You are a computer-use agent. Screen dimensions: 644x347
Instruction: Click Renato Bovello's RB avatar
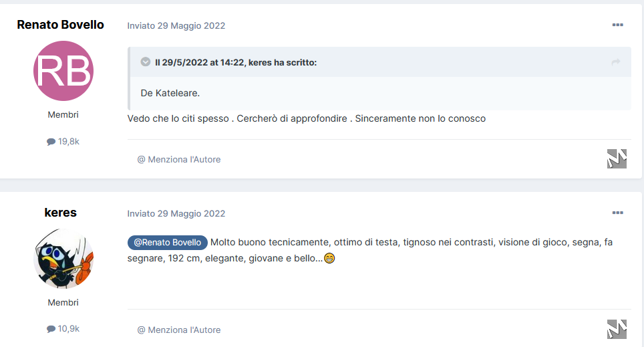point(63,71)
